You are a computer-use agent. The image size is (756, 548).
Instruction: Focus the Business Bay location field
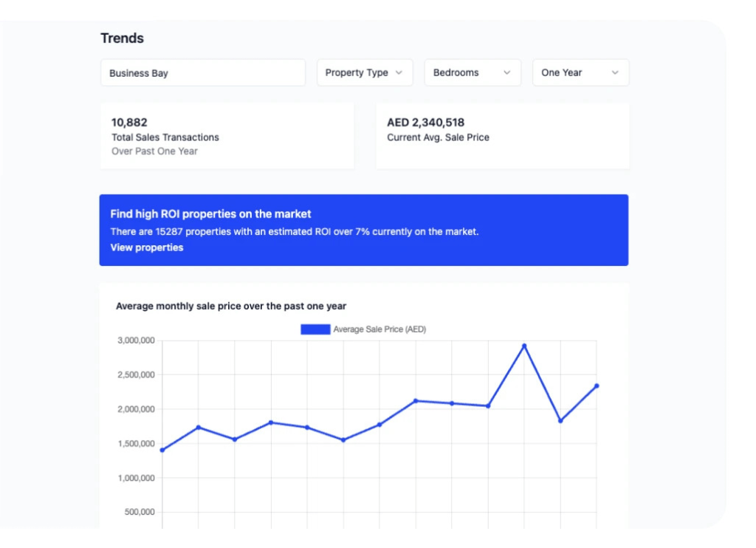pos(203,73)
